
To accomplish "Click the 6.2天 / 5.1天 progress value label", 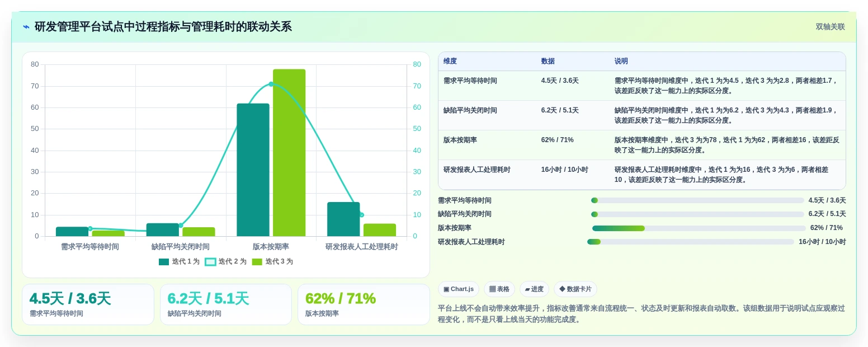I will point(827,214).
